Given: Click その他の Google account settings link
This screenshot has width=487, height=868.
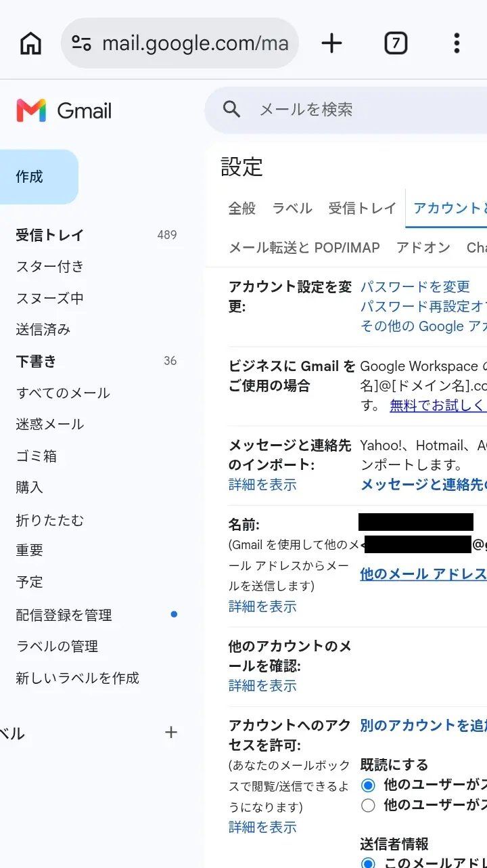Looking at the screenshot, I should pyautogui.click(x=423, y=326).
